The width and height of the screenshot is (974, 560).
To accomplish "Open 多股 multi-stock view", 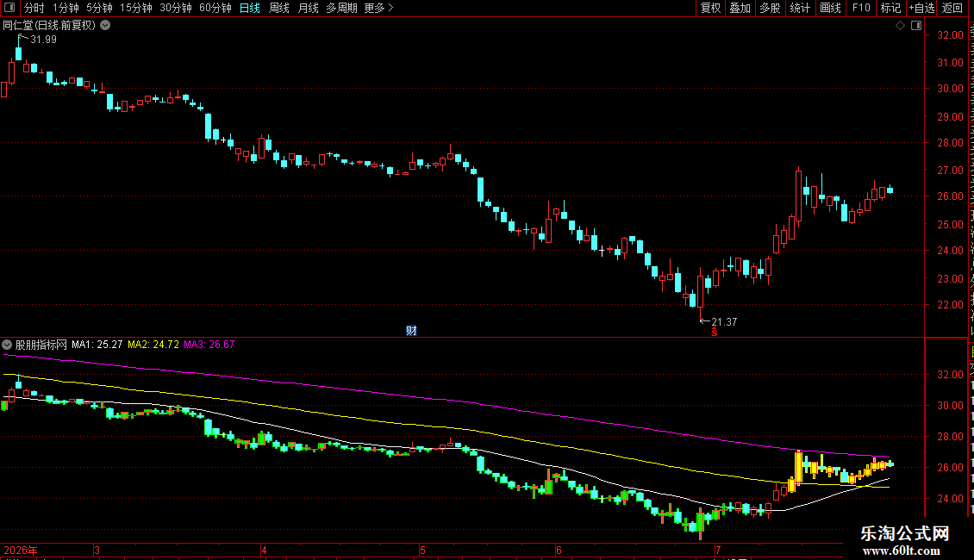I will [x=770, y=8].
